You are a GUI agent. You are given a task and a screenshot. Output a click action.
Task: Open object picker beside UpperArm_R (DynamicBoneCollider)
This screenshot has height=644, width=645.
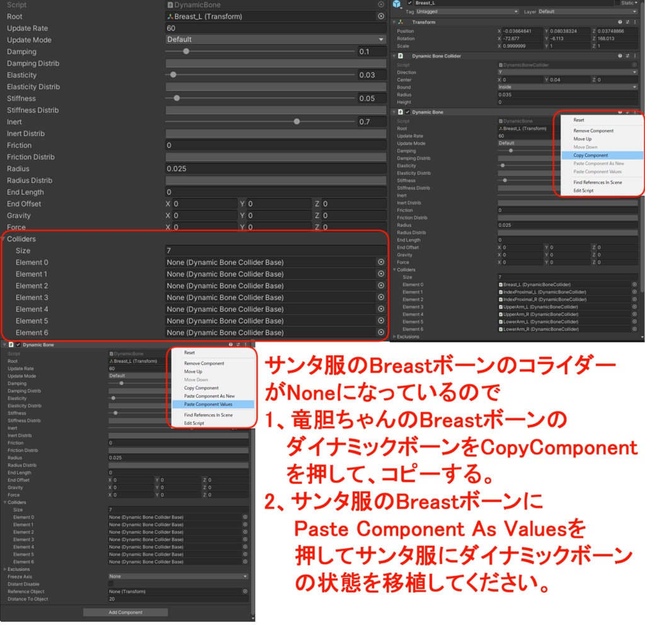point(634,314)
